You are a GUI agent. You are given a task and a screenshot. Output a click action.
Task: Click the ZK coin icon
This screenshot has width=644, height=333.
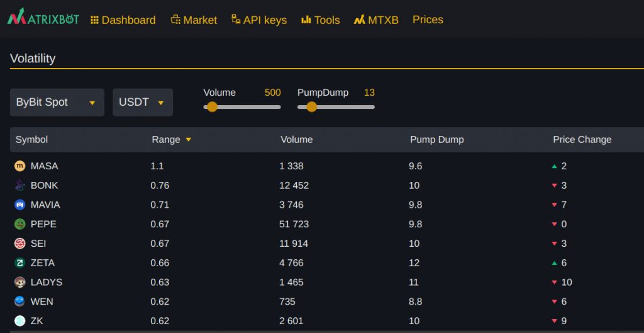19,320
